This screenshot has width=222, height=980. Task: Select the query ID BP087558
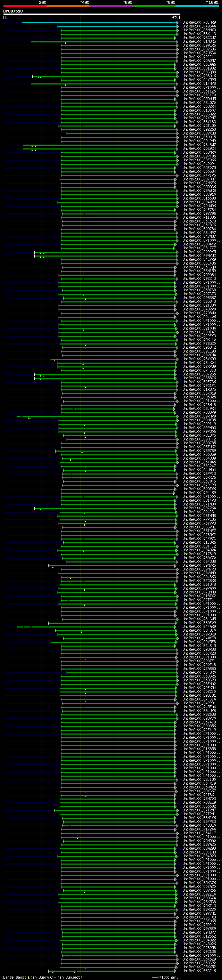click(x=13, y=11)
